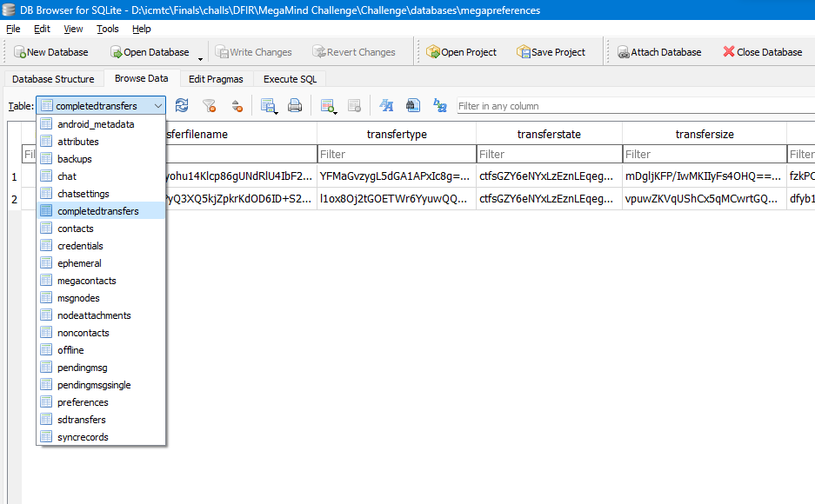Viewport: 815px width, 504px height.
Task: Pick highlighted completedtransfers in the list
Action: coord(101,211)
